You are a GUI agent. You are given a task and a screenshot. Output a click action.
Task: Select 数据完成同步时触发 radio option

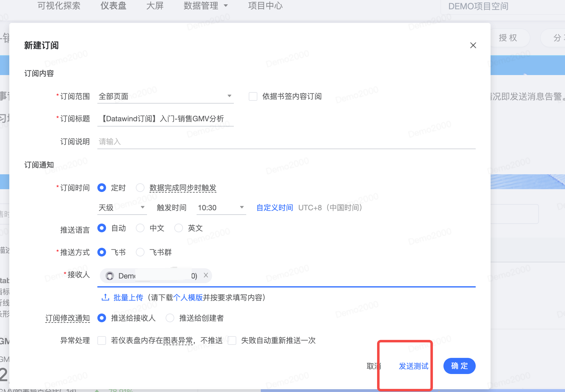tap(140, 188)
